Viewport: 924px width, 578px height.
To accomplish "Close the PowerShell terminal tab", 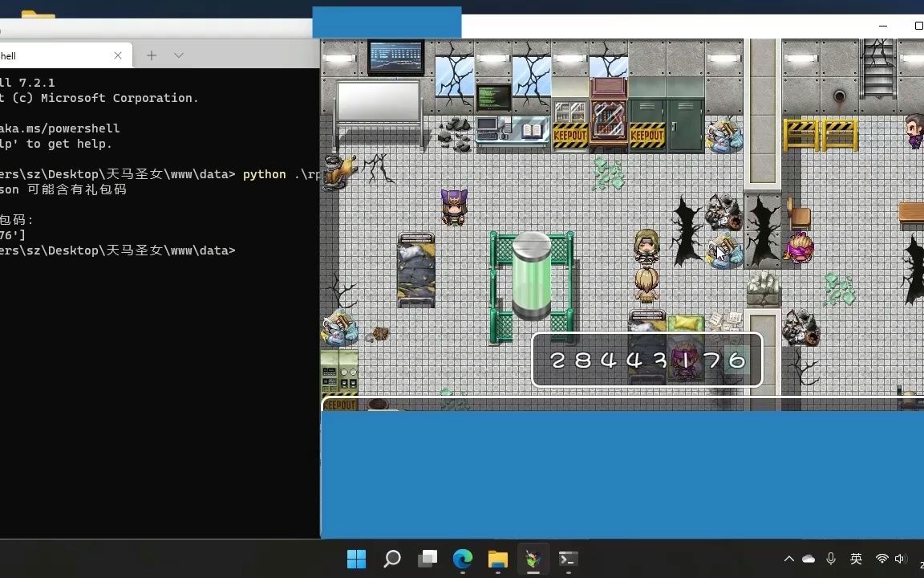I will pos(118,55).
